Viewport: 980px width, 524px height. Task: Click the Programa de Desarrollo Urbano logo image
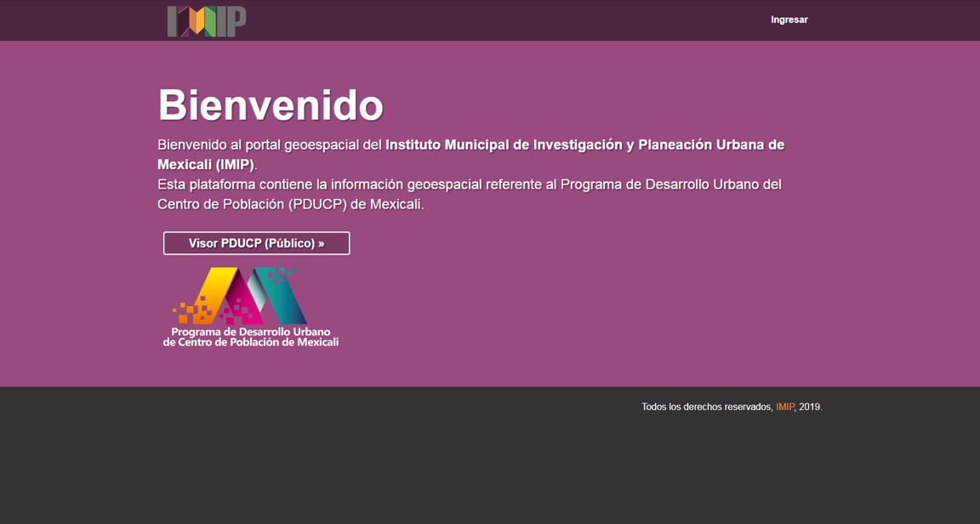tap(251, 307)
